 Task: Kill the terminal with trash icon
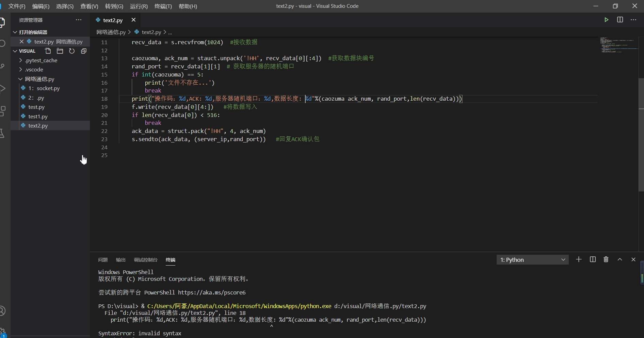606,259
